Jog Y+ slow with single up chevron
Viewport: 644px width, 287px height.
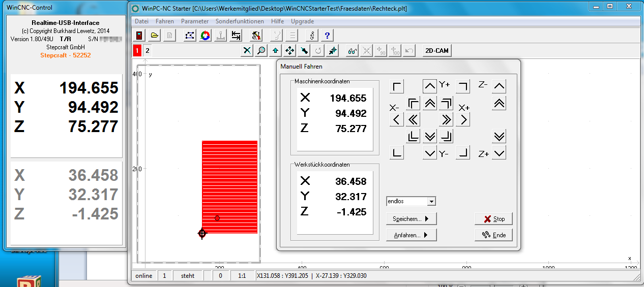tap(430, 86)
